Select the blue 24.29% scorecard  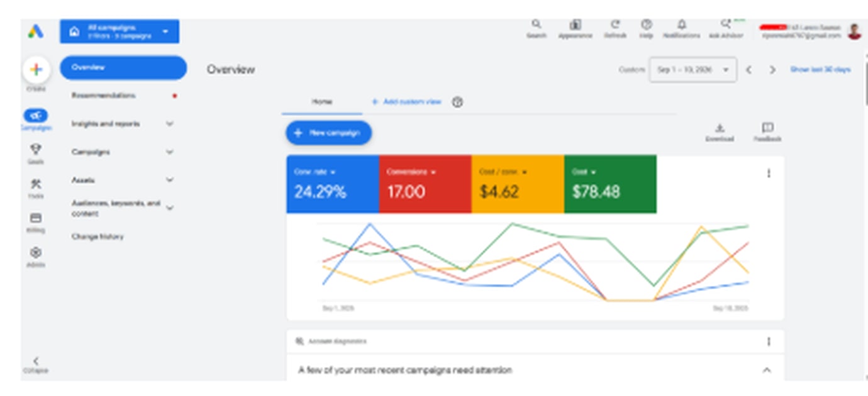click(x=333, y=184)
